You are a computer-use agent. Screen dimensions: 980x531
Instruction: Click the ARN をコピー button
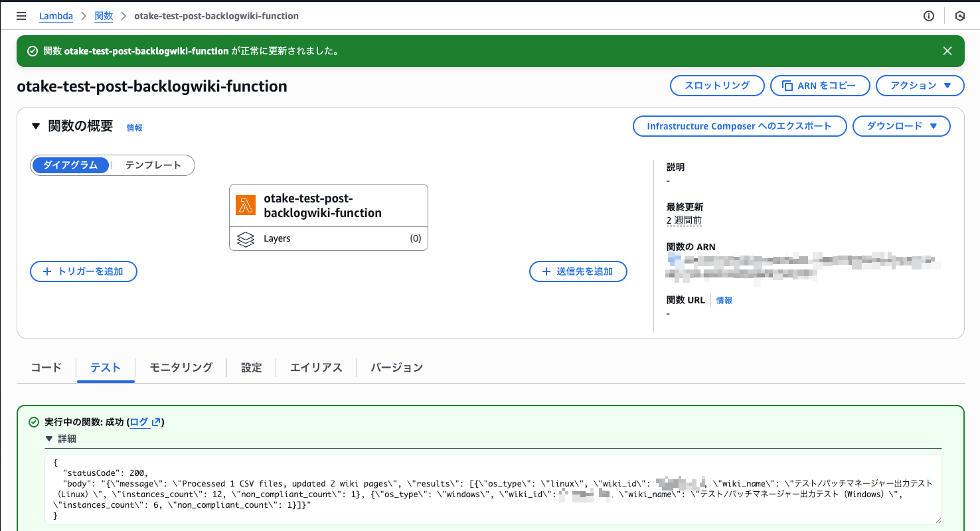coord(820,86)
